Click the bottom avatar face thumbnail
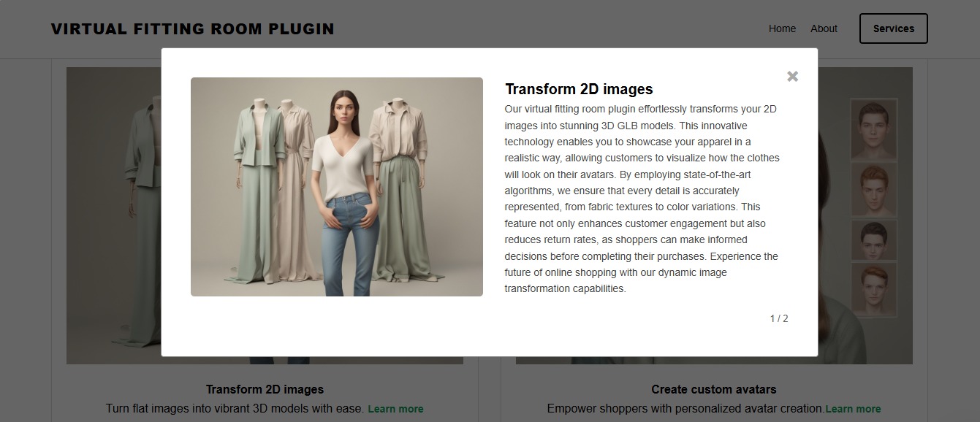980x422 pixels. [875, 289]
